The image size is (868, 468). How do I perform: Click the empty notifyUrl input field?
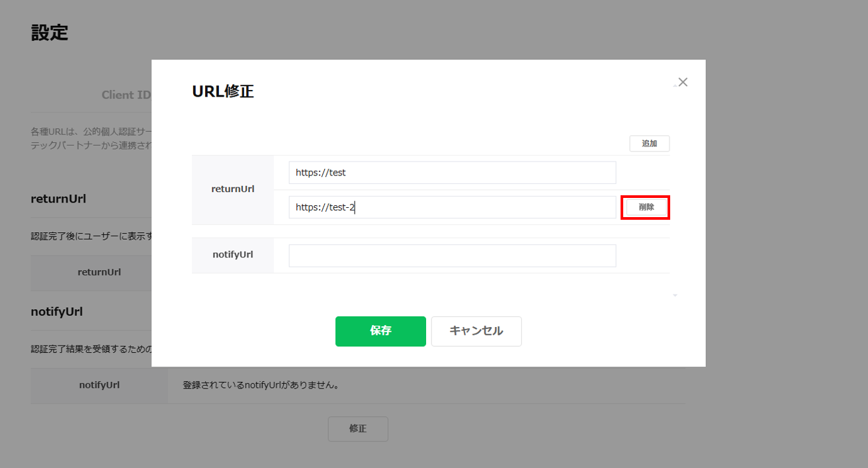pyautogui.click(x=452, y=256)
